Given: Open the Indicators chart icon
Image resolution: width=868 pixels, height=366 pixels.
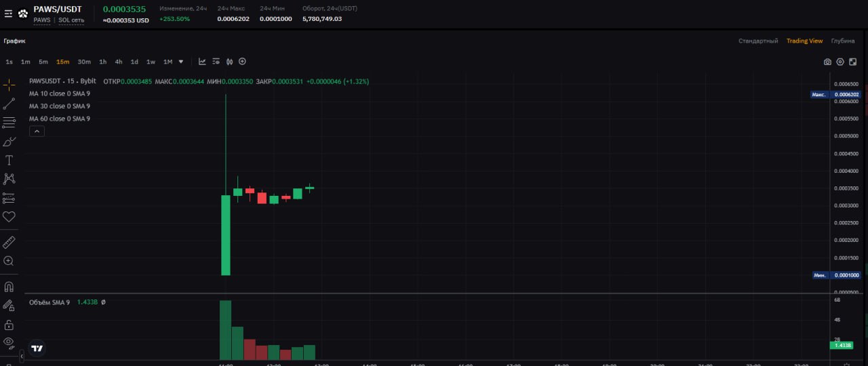Looking at the screenshot, I should (202, 62).
